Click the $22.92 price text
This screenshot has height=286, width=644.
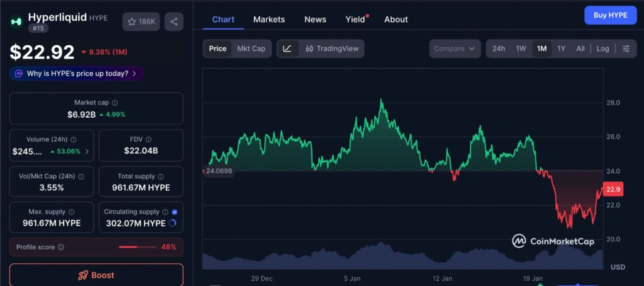point(42,52)
